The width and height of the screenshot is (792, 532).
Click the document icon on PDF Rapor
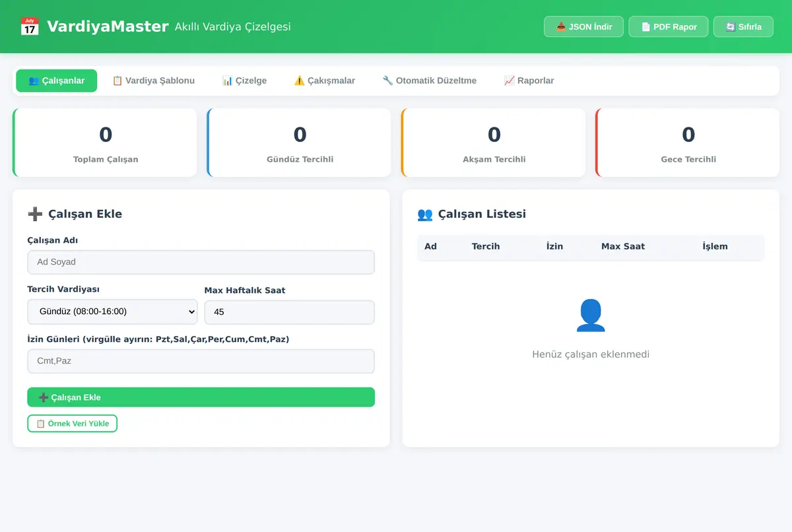[645, 27]
